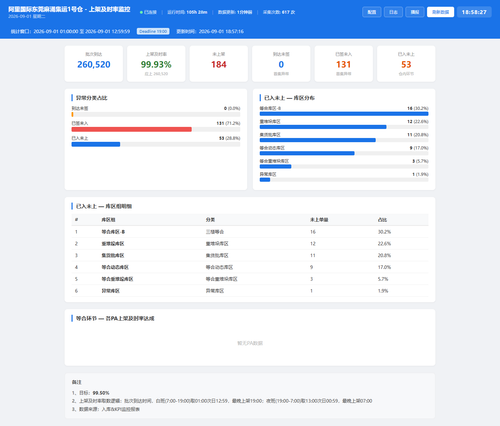
Task: Click the count cell 11 in table
Action: [313, 255]
